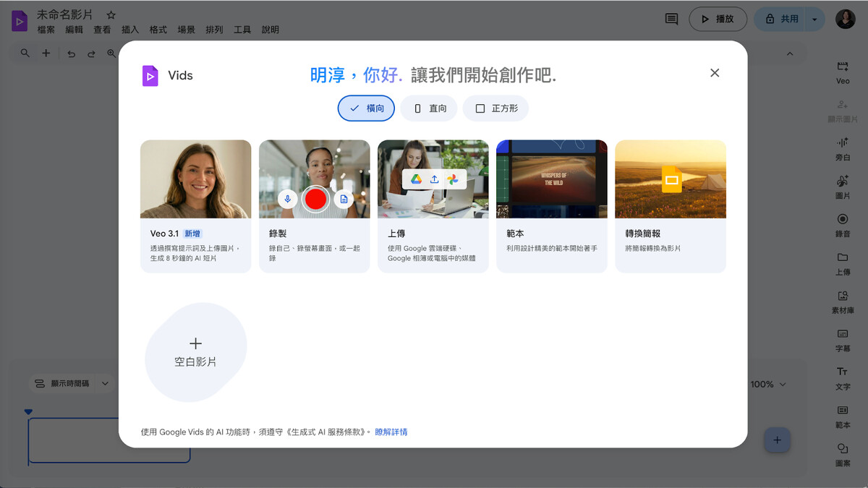This screenshot has height=488, width=868.
Task: Click the 瞭解詳情 link
Action: 391,432
